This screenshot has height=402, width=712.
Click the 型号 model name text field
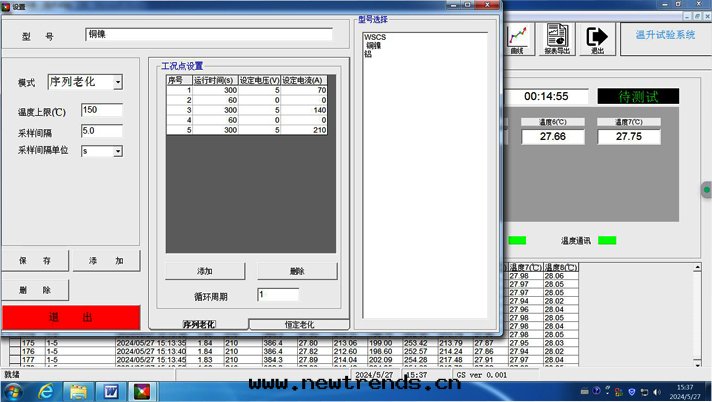(x=208, y=35)
